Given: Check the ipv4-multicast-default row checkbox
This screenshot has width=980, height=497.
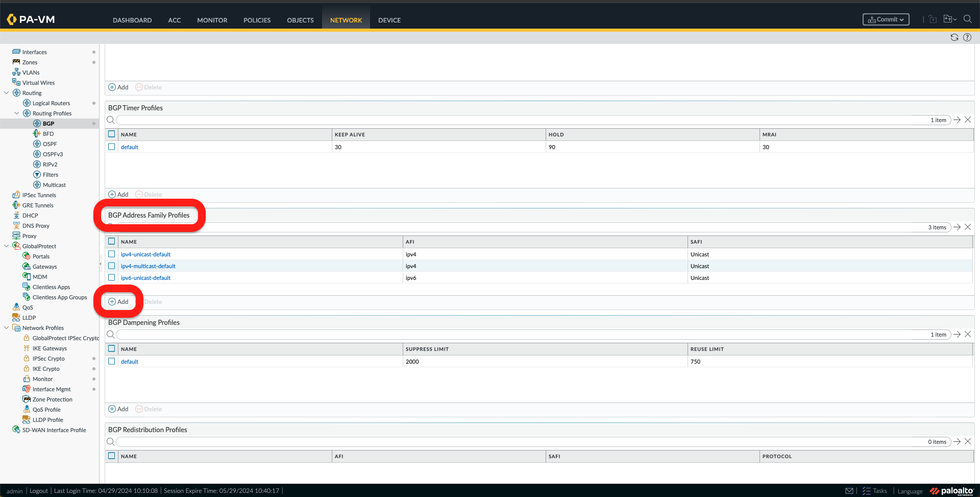Looking at the screenshot, I should click(111, 266).
